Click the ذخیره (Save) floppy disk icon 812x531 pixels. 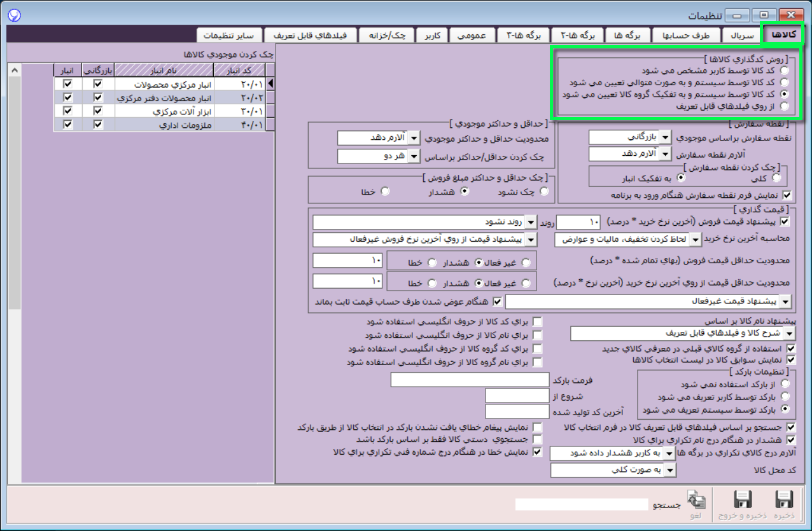click(783, 500)
